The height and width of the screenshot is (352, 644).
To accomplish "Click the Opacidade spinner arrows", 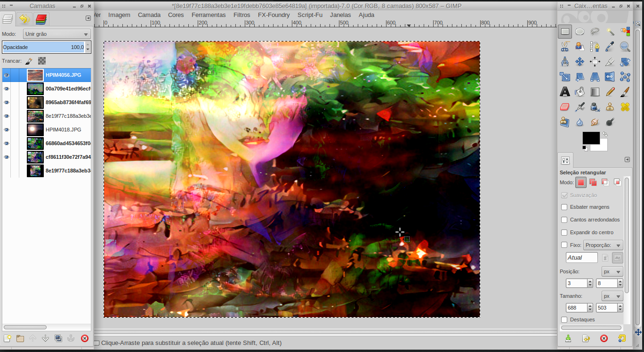I will [x=88, y=47].
